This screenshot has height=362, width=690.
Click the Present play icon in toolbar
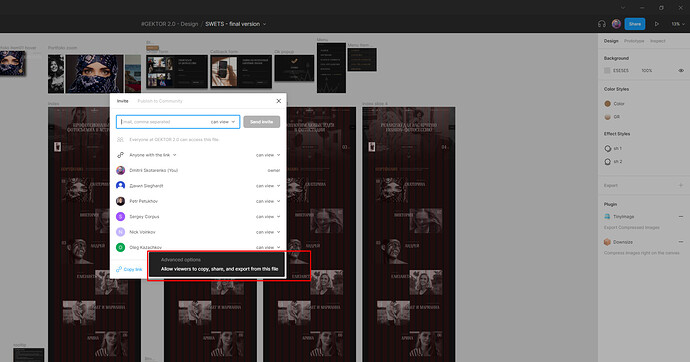point(657,24)
